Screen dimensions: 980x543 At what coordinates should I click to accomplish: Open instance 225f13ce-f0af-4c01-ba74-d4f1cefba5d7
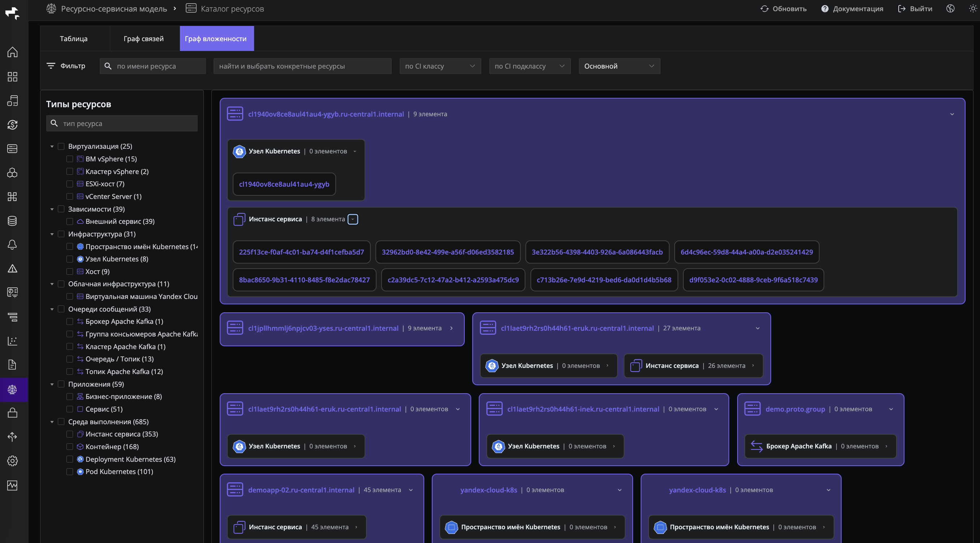click(x=301, y=252)
